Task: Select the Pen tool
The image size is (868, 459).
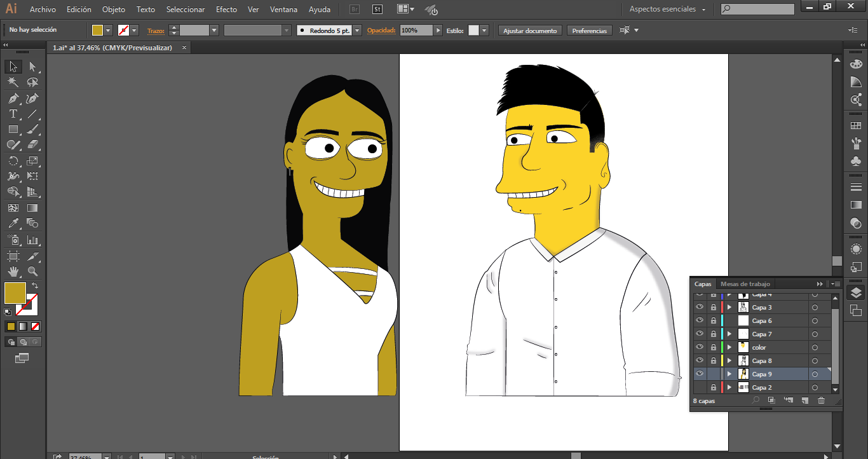Action: tap(13, 99)
